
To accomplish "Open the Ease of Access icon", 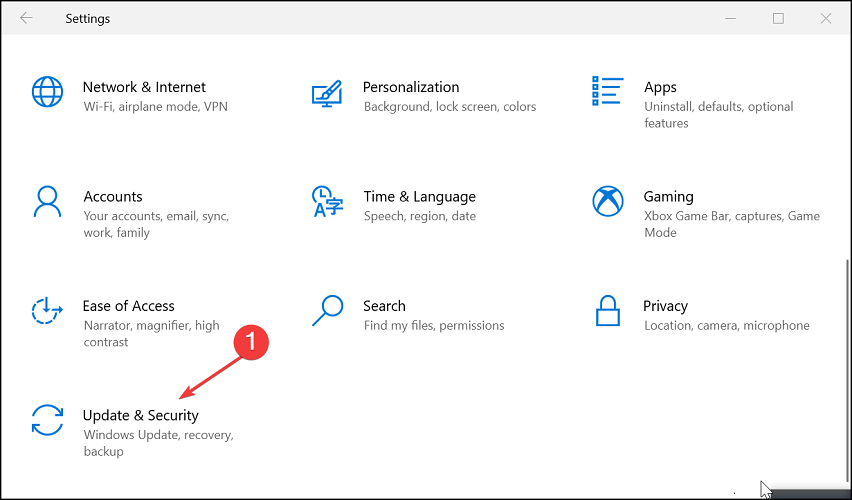I will pyautogui.click(x=47, y=310).
